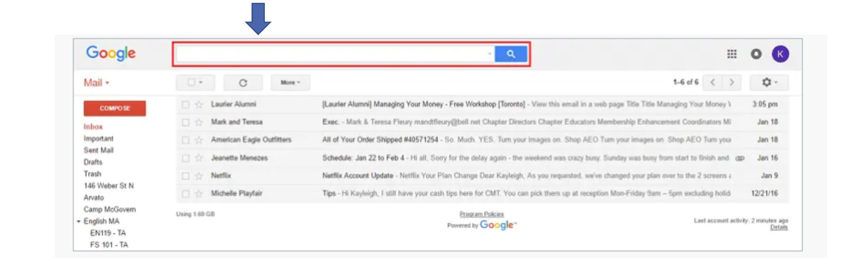Select the Michelle Playfair email checkbox
Image resolution: width=868 pixels, height=258 pixels.
click(x=185, y=193)
